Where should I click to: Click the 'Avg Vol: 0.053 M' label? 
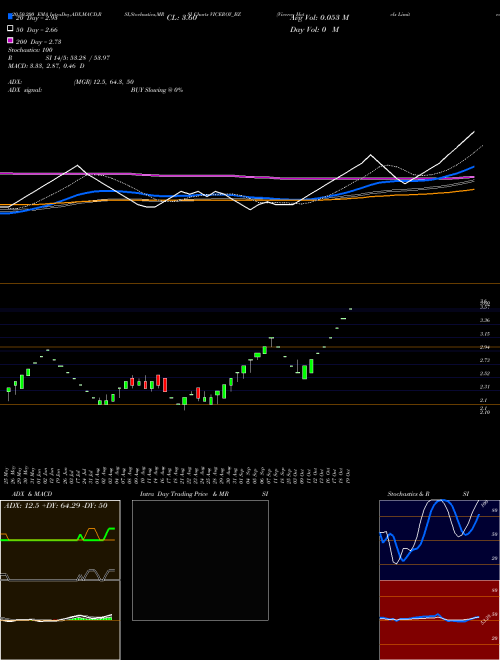tap(319, 18)
